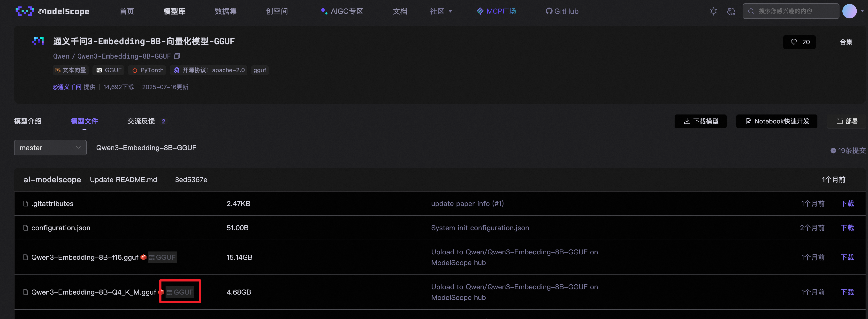This screenshot has height=319, width=868.
Task: Open the GGUF viewer for Q4_K_M file
Action: click(x=180, y=292)
